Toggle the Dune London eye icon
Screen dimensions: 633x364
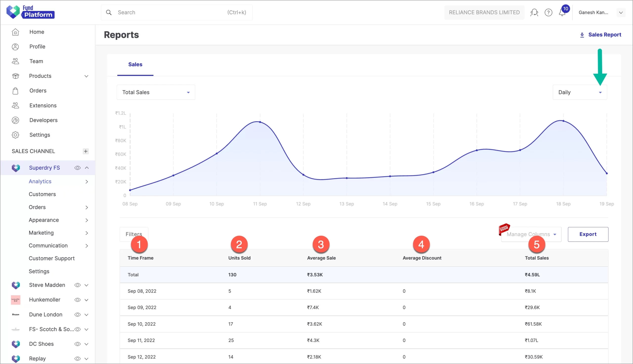[x=78, y=315]
